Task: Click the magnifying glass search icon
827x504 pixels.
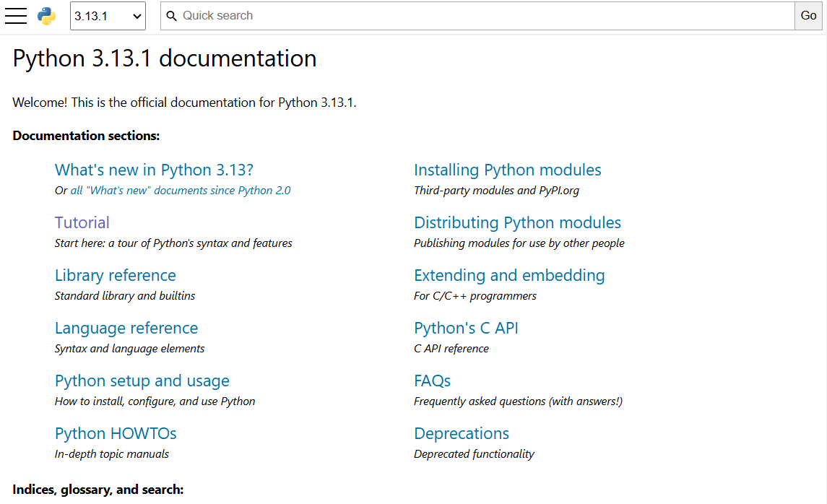Action: click(x=171, y=16)
